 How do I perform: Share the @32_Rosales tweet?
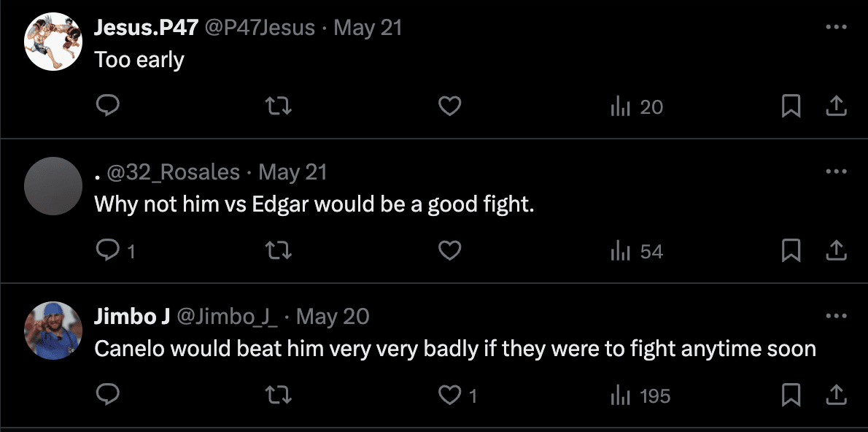[x=836, y=251]
